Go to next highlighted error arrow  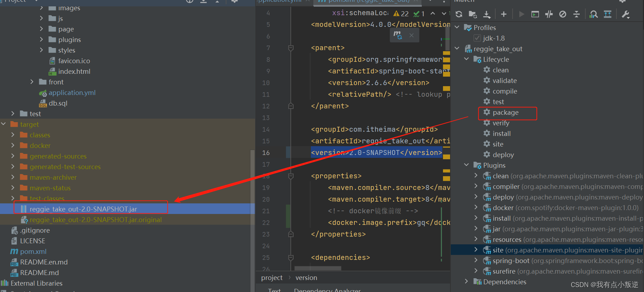444,13
